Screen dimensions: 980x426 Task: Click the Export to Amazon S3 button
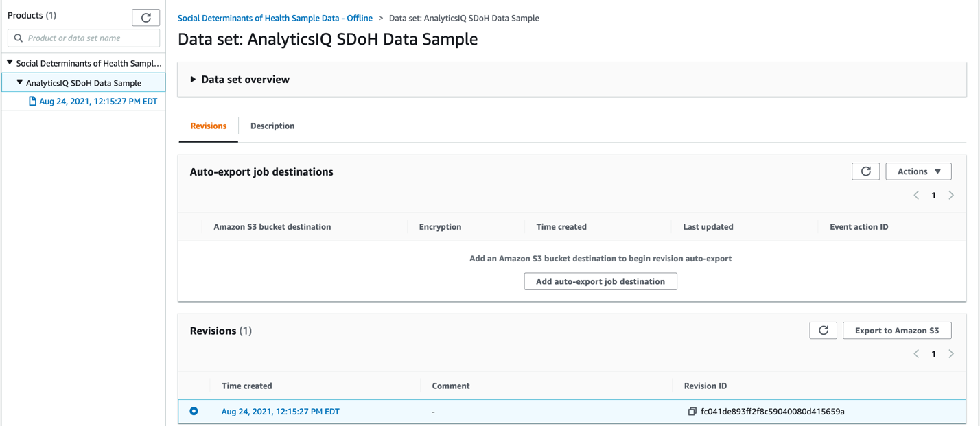point(896,331)
